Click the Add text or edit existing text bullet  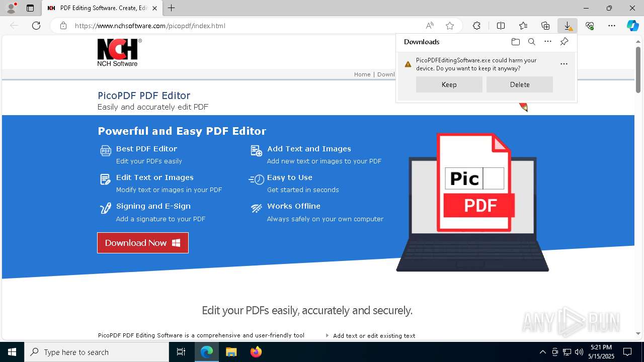(x=374, y=336)
